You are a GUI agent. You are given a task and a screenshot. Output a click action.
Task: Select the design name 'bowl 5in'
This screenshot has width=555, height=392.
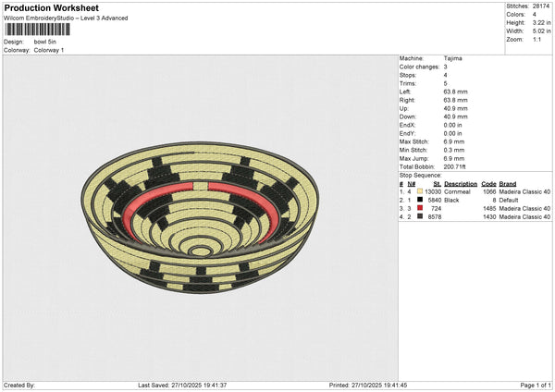coord(46,42)
